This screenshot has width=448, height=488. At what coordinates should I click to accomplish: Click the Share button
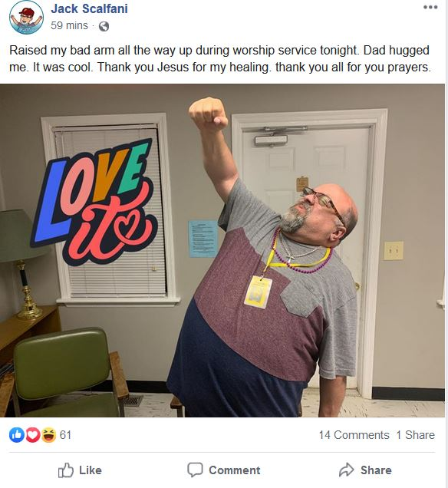point(365,470)
